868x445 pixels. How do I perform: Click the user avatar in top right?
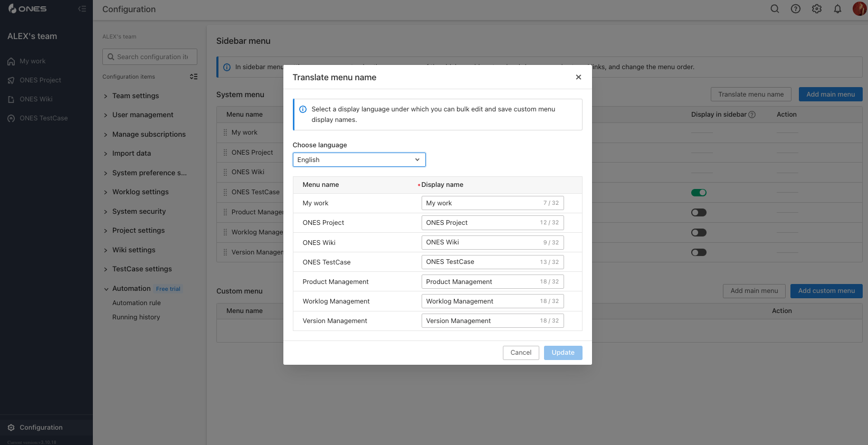tap(859, 9)
